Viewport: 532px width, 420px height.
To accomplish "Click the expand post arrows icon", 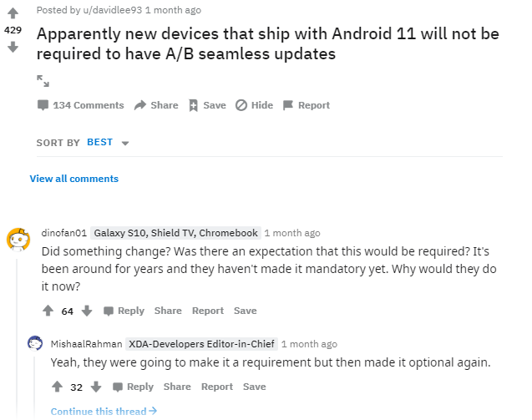I will [x=43, y=81].
